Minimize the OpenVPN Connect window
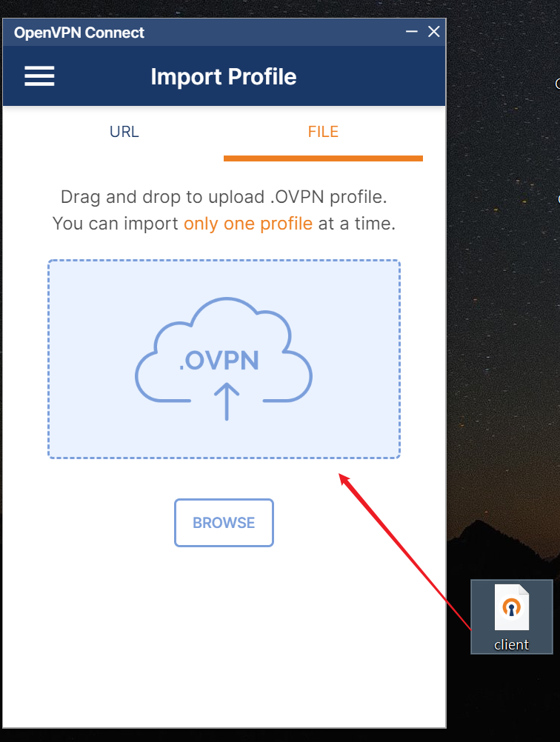 pos(411,32)
